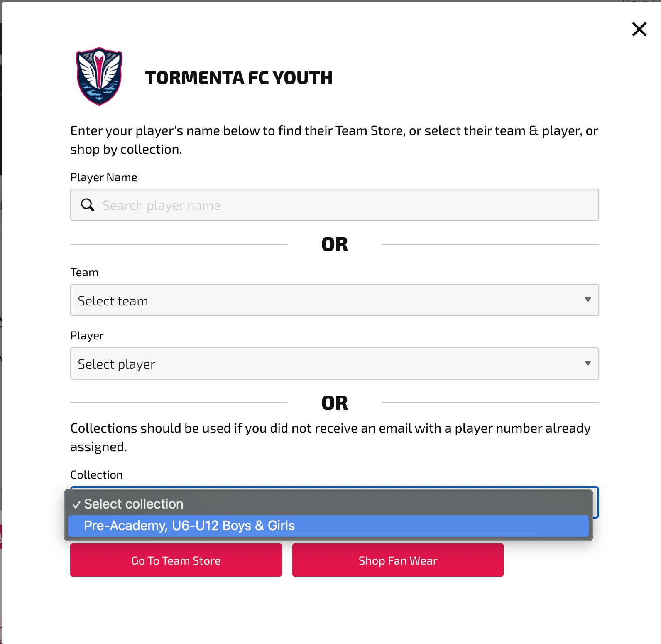Viewport: 661px width, 644px height.
Task: Click the Player field label
Action: pos(87,336)
